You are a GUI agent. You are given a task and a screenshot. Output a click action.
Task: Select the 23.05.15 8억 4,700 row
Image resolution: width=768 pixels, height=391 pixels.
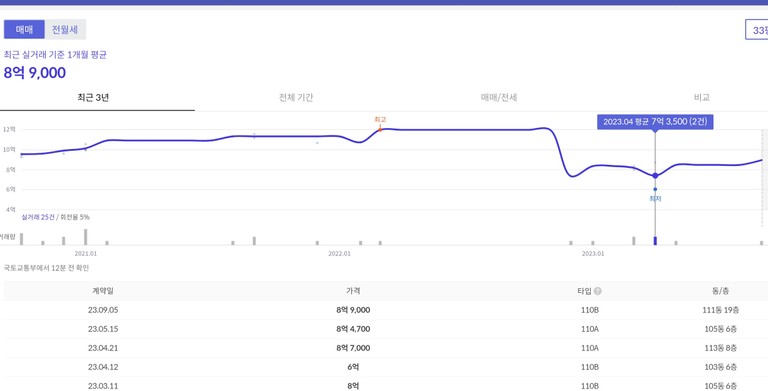(384, 329)
